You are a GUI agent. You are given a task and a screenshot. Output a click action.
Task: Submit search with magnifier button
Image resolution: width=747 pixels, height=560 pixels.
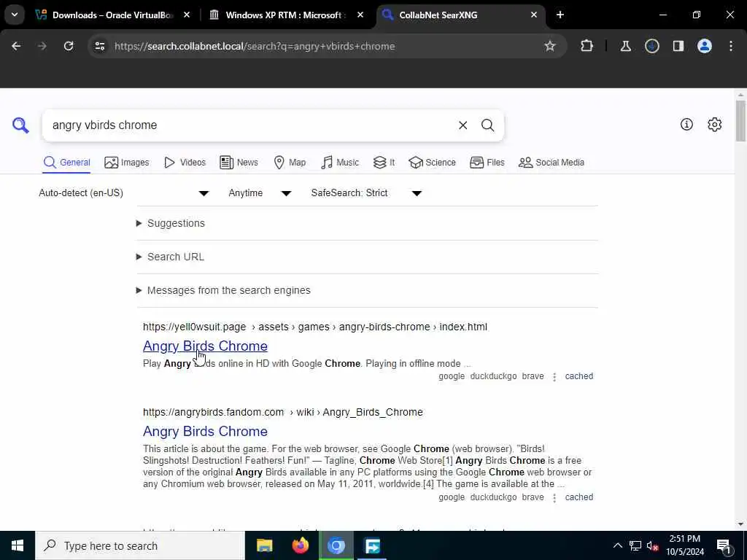[x=487, y=125]
